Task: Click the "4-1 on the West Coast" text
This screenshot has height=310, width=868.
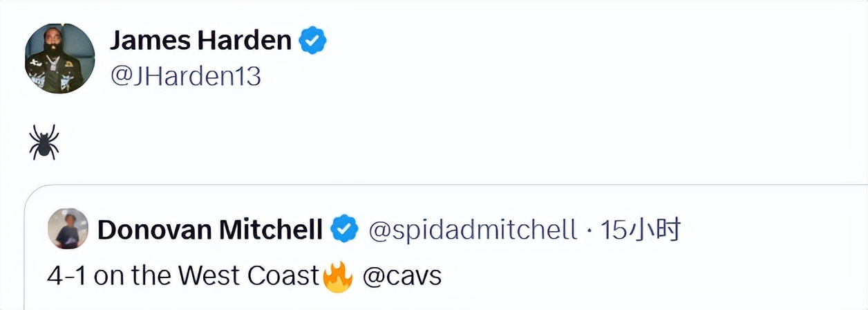Action: click(182, 276)
